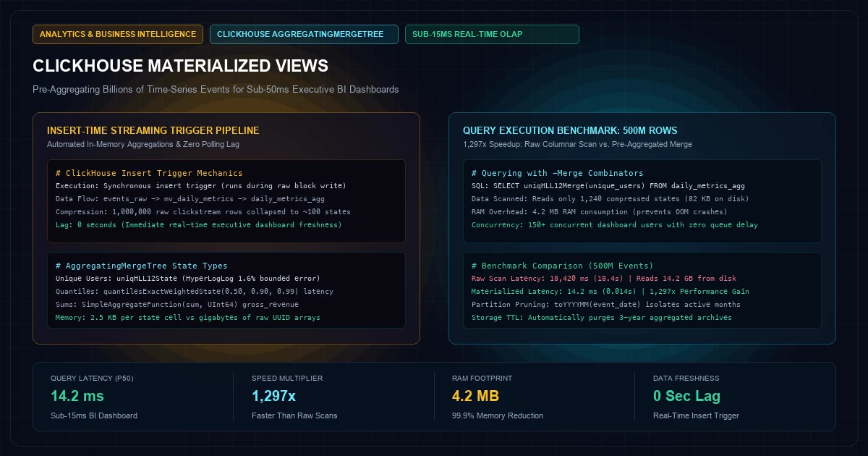Viewport: 868px width, 456px height.
Task: Click the Data Freshness label
Action: click(x=686, y=379)
